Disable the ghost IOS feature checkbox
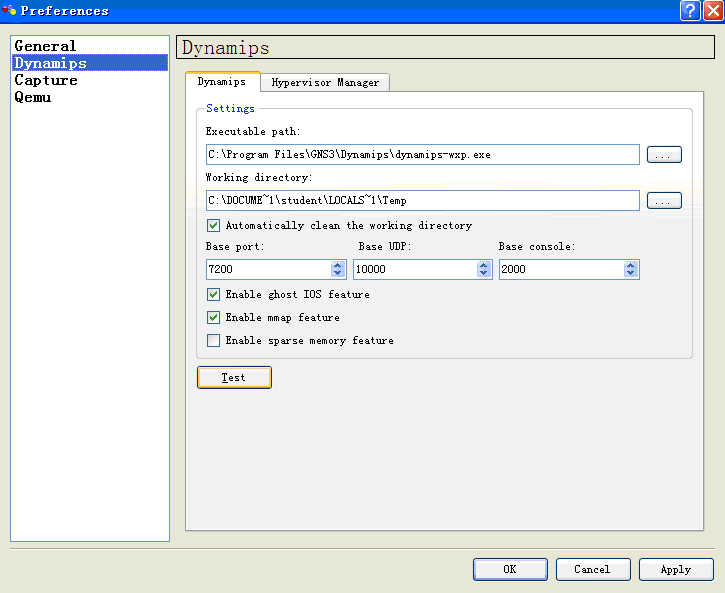Image resolution: width=725 pixels, height=593 pixels. pos(213,294)
